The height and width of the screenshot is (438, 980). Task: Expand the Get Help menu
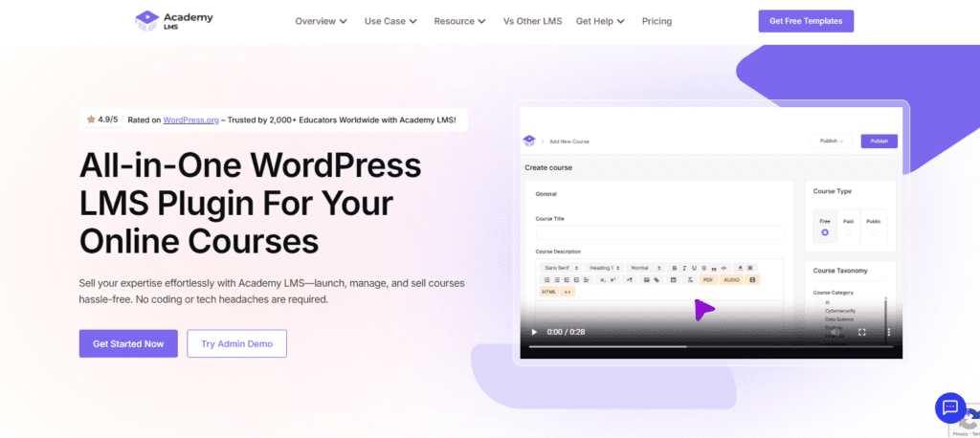click(601, 21)
